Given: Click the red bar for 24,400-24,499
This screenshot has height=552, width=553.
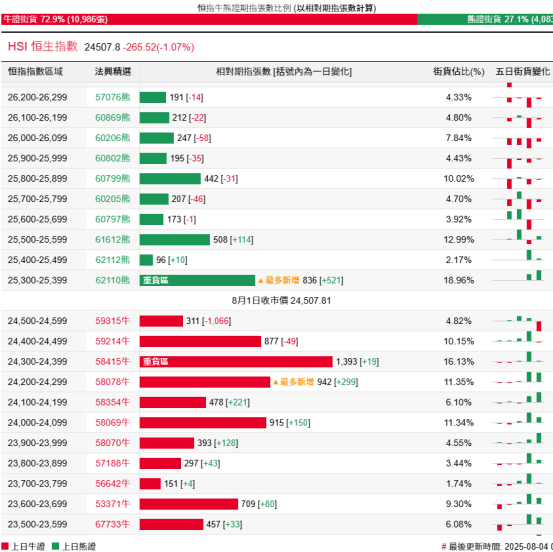Looking at the screenshot, I should 200,341.
